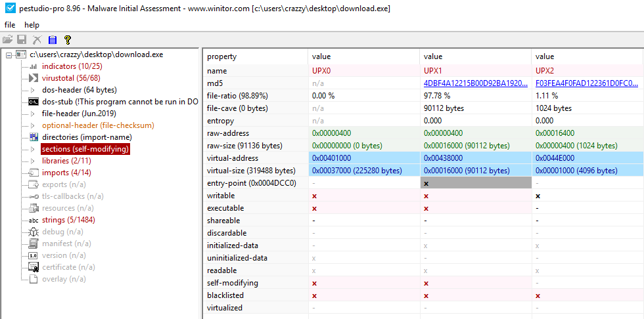Image resolution: width=644 pixels, height=319 pixels.
Task: Click the virustotal arrow icon
Action: coord(34,78)
